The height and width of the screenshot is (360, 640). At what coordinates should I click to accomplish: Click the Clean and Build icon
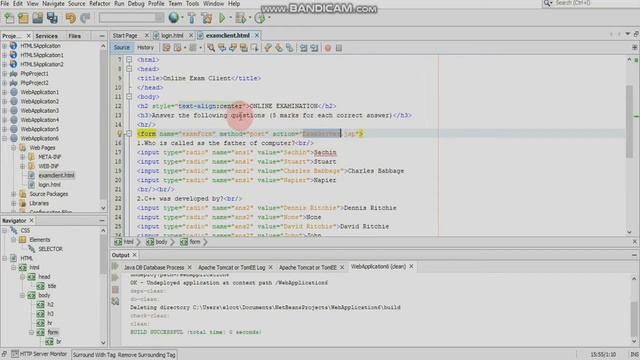(x=207, y=18)
